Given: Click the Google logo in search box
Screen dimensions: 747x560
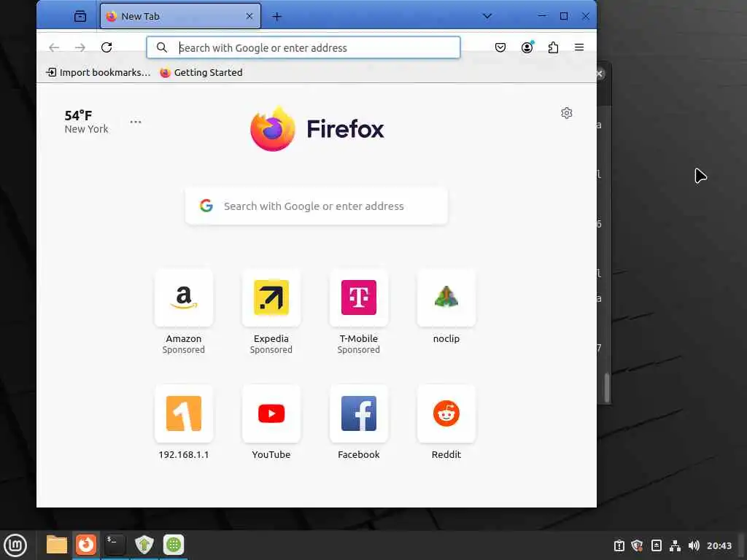Looking at the screenshot, I should [206, 206].
